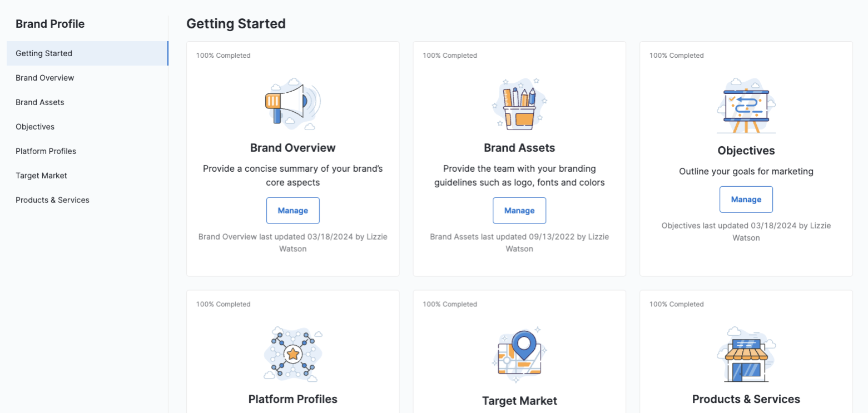Navigate to Platform Profiles sidebar item
This screenshot has width=868, height=413.
click(x=46, y=151)
